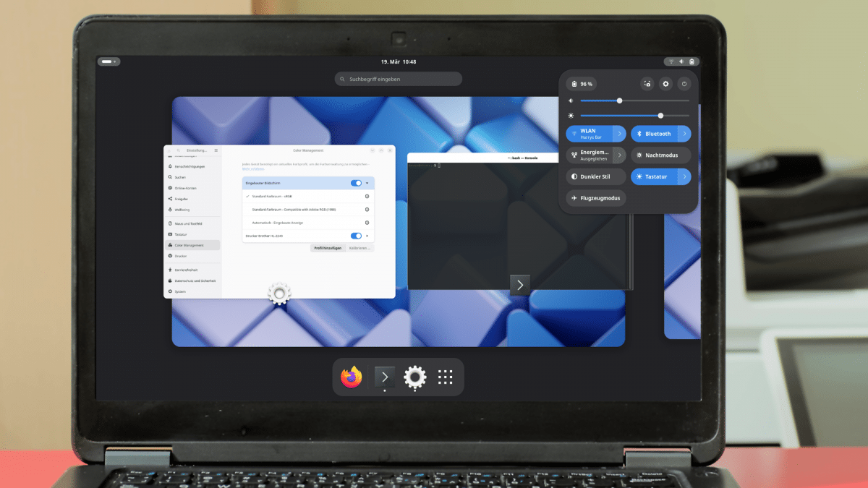Disable the Eingebauter Bildschirm color profile
Viewport: 868px width, 488px height.
point(356,182)
